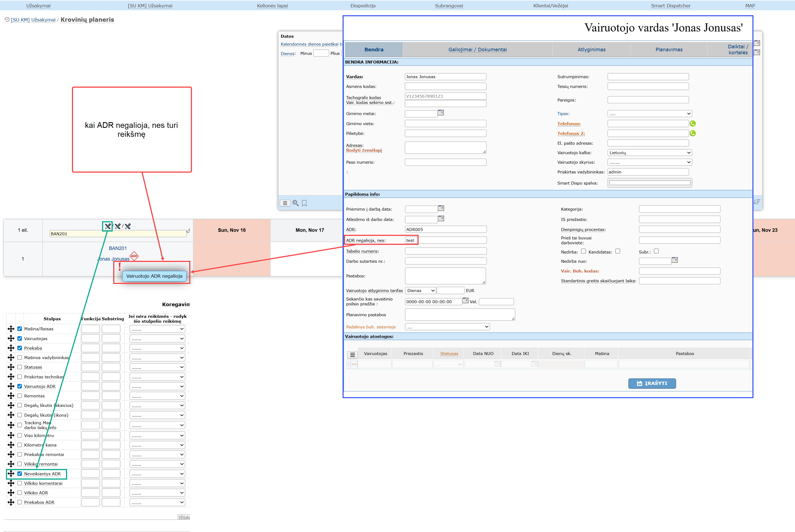The height and width of the screenshot is (532, 795).
Task: Open the Vairuotojo kalba dropdown
Action: (x=650, y=153)
